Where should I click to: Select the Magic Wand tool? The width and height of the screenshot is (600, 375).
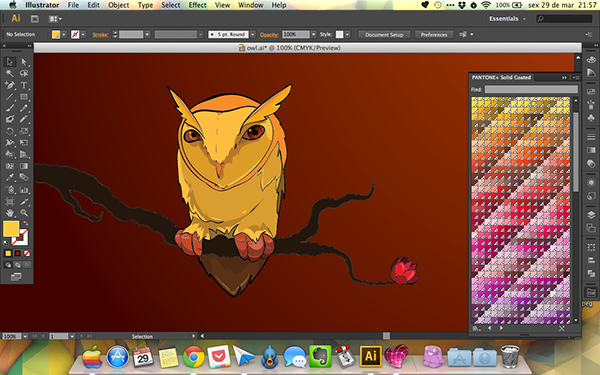click(x=10, y=73)
